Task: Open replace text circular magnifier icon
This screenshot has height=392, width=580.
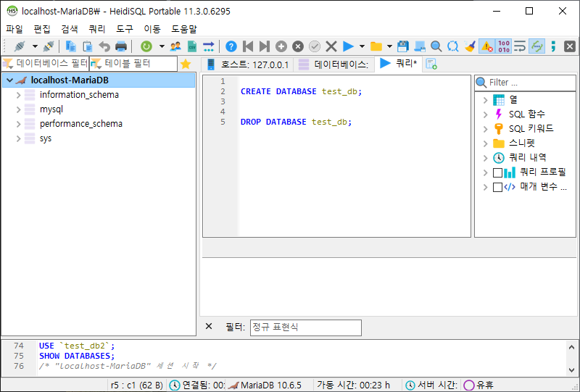Action: [452, 46]
